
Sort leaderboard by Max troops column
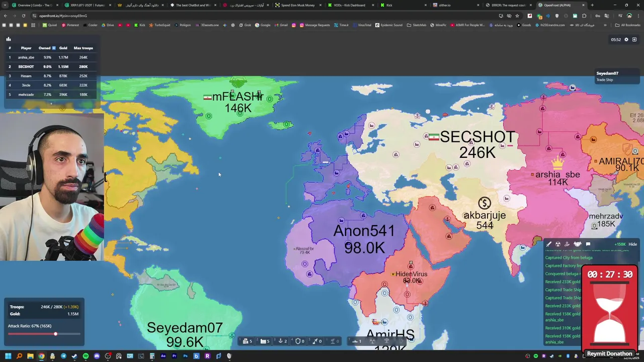pos(83,48)
